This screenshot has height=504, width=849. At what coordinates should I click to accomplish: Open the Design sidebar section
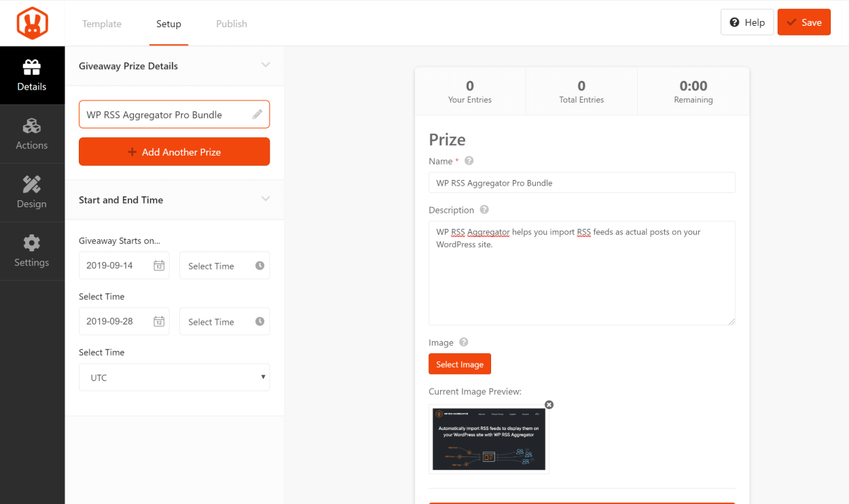coord(32,192)
